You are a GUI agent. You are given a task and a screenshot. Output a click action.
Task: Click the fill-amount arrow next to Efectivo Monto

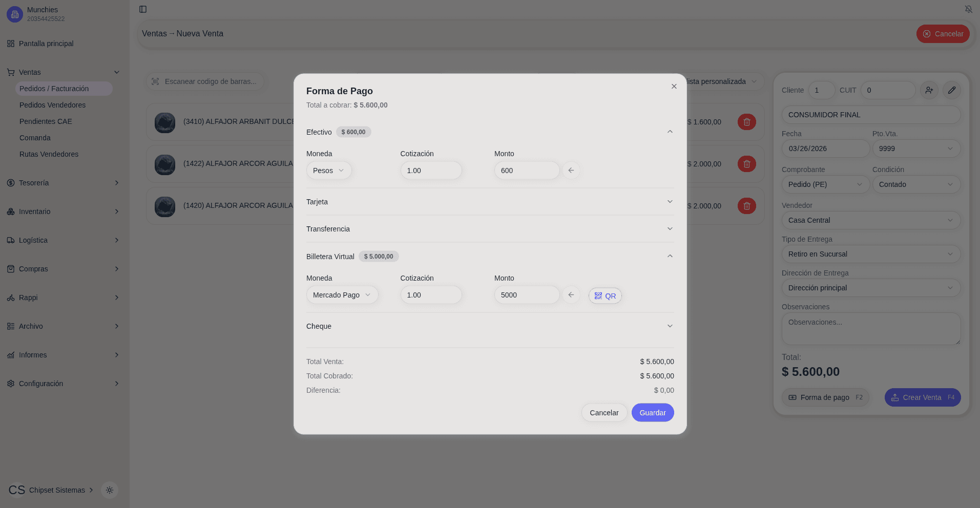tap(571, 171)
